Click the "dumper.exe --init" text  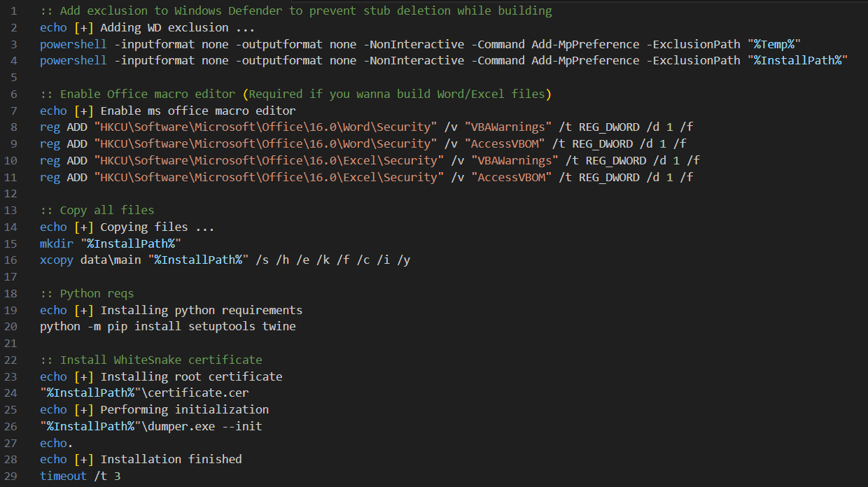pyautogui.click(x=205, y=426)
